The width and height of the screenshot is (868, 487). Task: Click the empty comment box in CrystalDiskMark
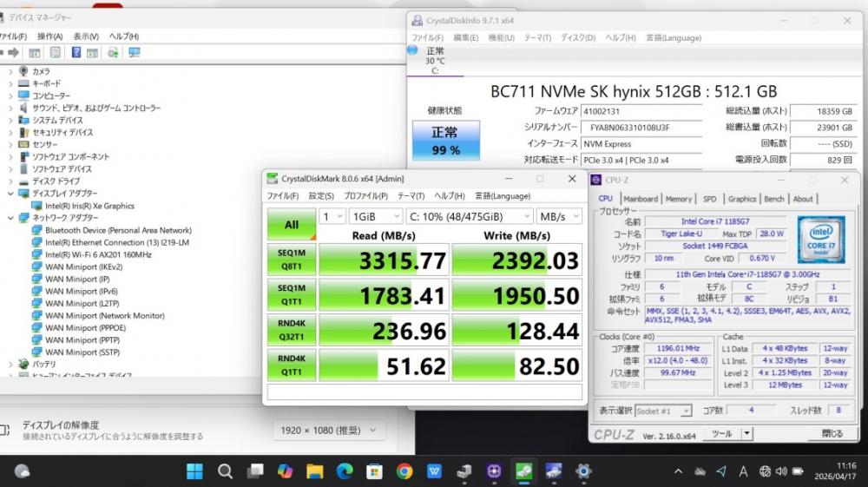(424, 392)
